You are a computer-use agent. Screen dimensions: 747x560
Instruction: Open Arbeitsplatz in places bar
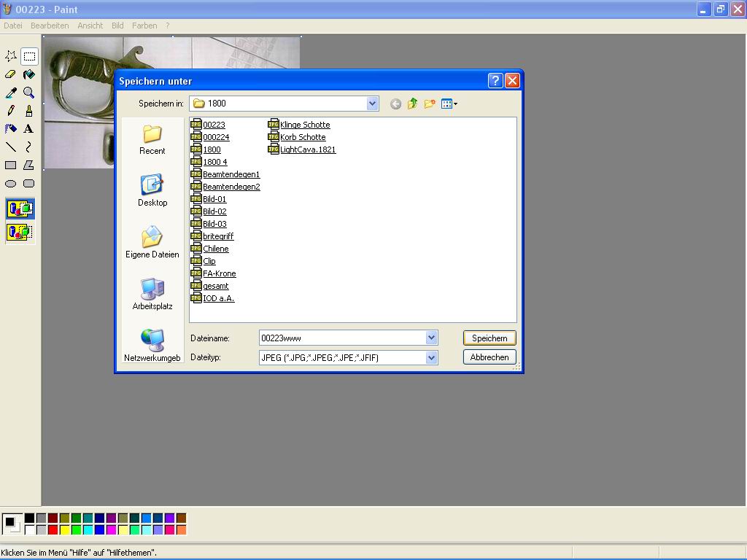[x=152, y=295]
